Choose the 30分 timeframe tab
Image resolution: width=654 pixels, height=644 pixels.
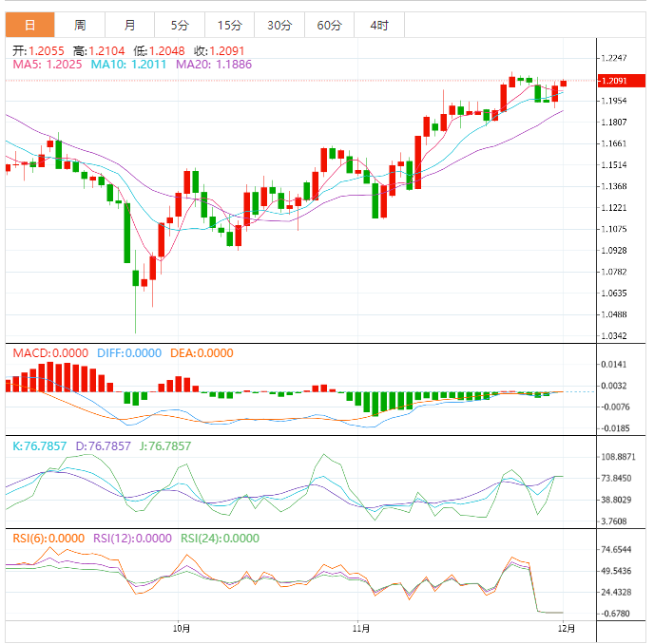click(279, 25)
